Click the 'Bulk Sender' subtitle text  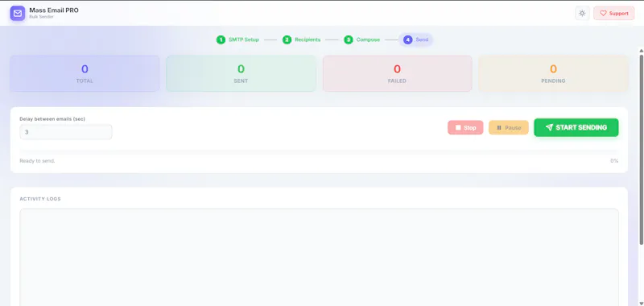(x=41, y=17)
